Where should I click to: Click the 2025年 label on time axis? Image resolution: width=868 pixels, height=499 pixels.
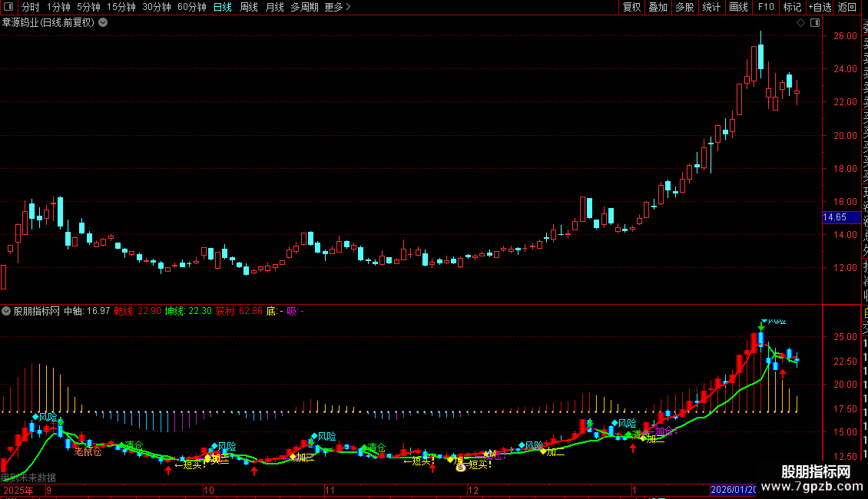click(x=18, y=490)
